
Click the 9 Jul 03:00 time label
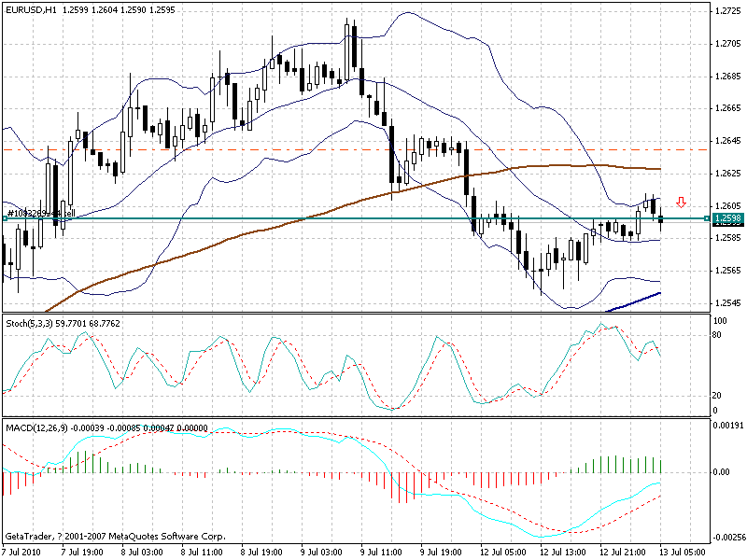click(321, 553)
